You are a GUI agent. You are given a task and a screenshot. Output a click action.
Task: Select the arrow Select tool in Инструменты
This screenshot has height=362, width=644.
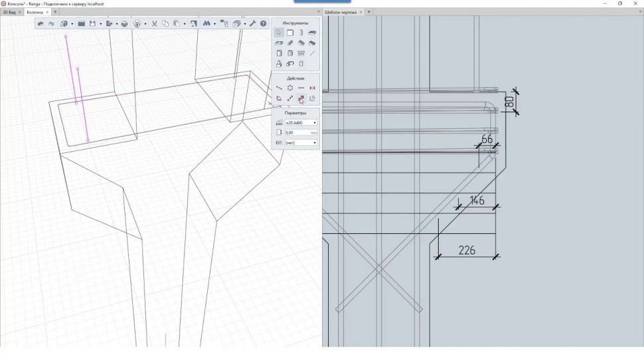[x=279, y=33]
